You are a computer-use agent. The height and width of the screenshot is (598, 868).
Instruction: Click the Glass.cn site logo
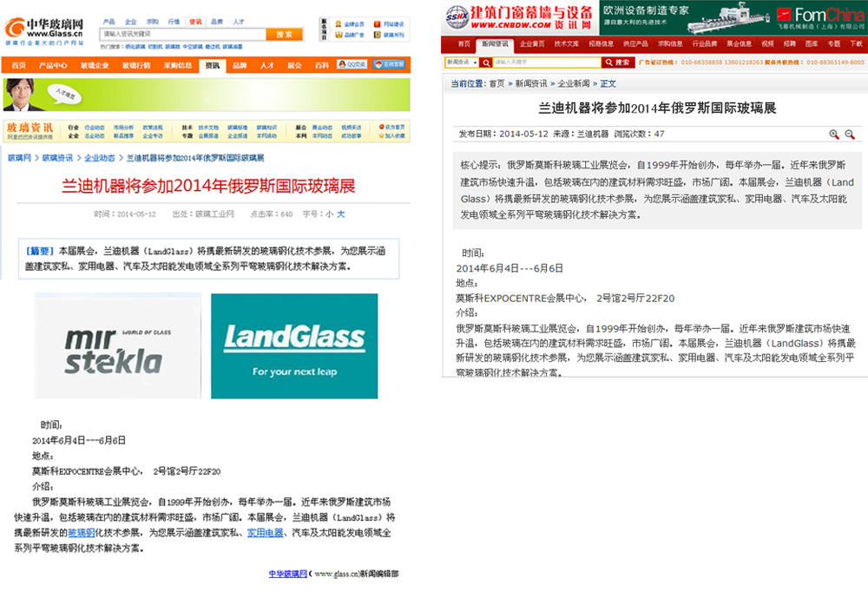(44, 27)
